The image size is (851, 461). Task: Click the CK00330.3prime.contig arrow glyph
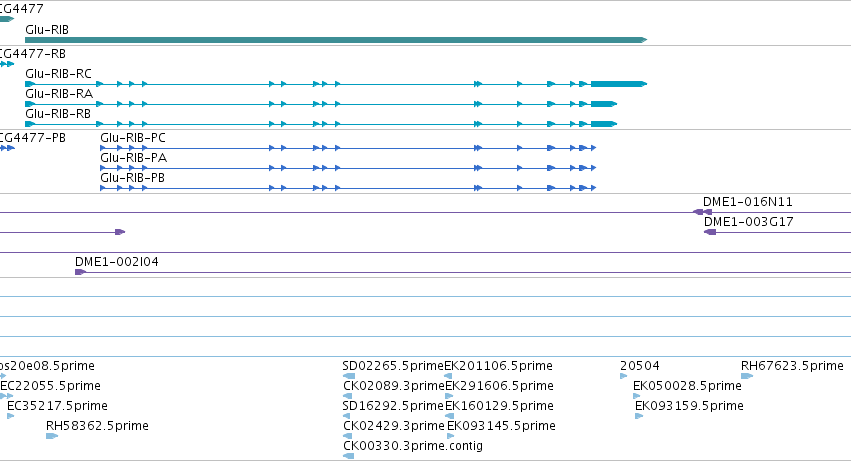[349, 456]
